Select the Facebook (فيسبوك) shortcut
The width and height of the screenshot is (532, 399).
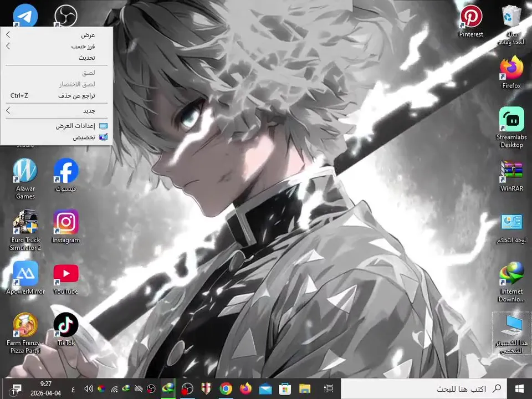pos(66,175)
